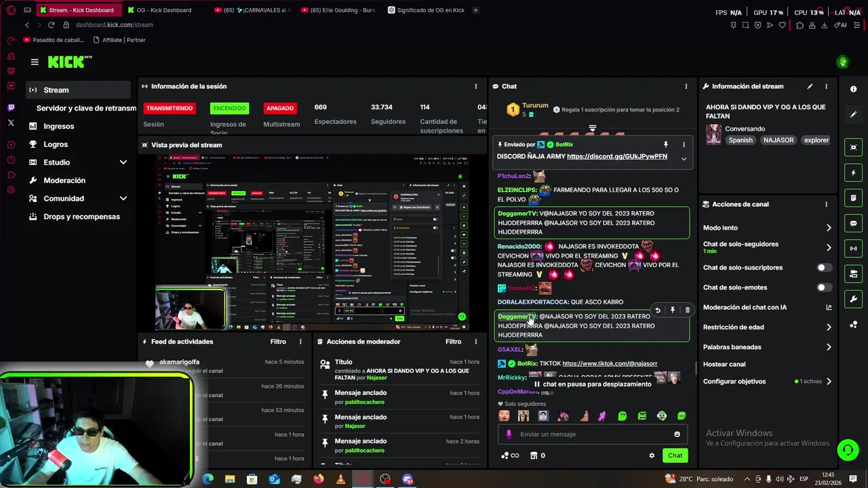Image resolution: width=868 pixels, height=488 pixels.
Task: Open options for Información de la sesión panel
Action: click(475, 87)
